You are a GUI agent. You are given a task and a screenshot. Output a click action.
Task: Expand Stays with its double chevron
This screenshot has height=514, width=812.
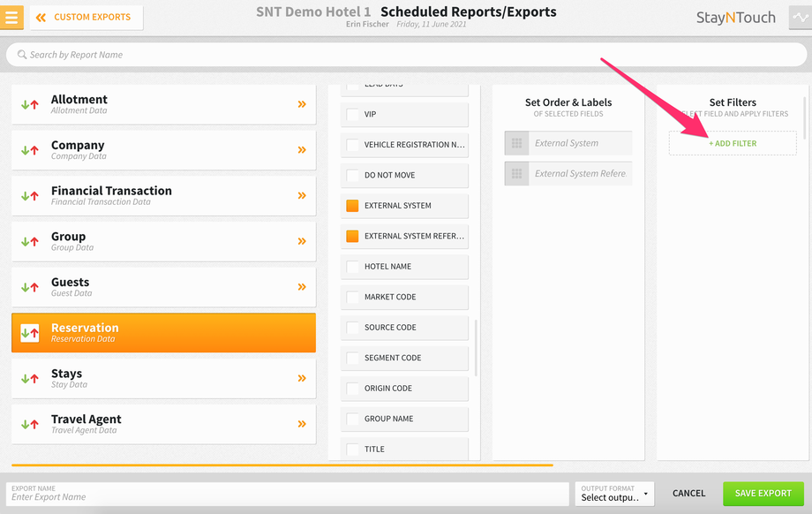point(302,378)
